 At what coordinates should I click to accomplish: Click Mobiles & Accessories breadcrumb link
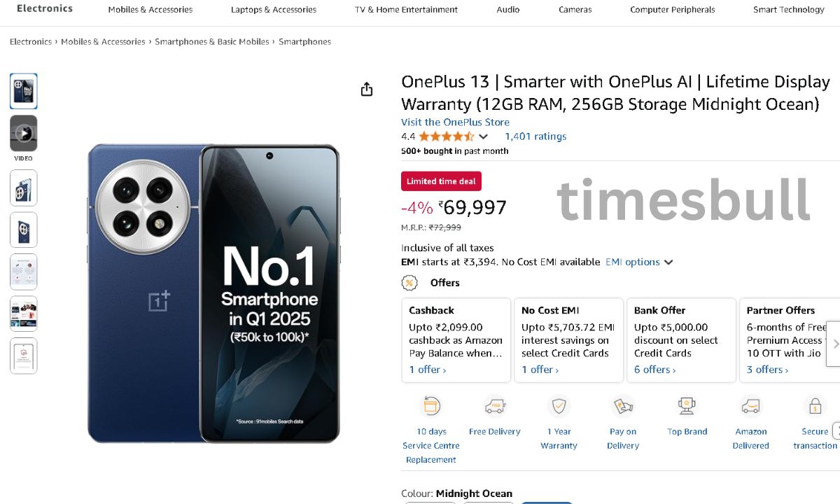click(103, 42)
